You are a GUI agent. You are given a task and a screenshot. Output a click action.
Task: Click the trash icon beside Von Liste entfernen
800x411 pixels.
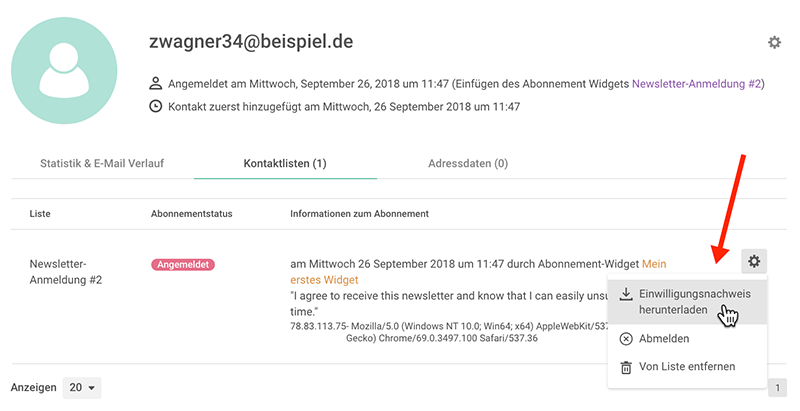626,367
